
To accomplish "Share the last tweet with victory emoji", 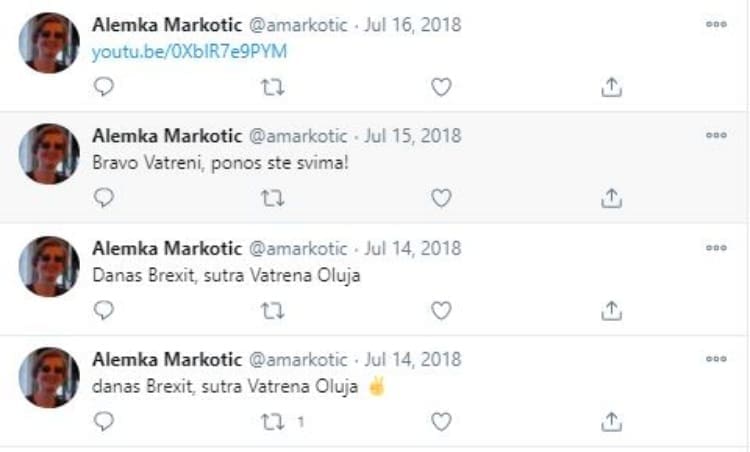I will (x=611, y=422).
